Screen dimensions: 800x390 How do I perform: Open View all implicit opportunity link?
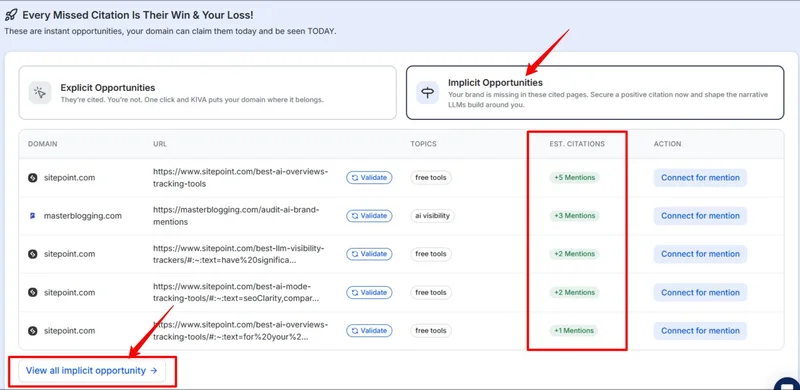click(x=92, y=371)
